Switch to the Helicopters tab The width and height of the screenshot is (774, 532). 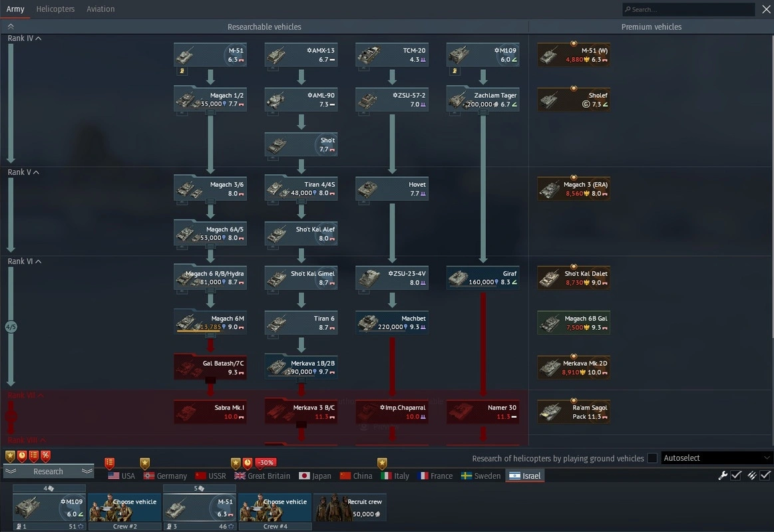(55, 9)
